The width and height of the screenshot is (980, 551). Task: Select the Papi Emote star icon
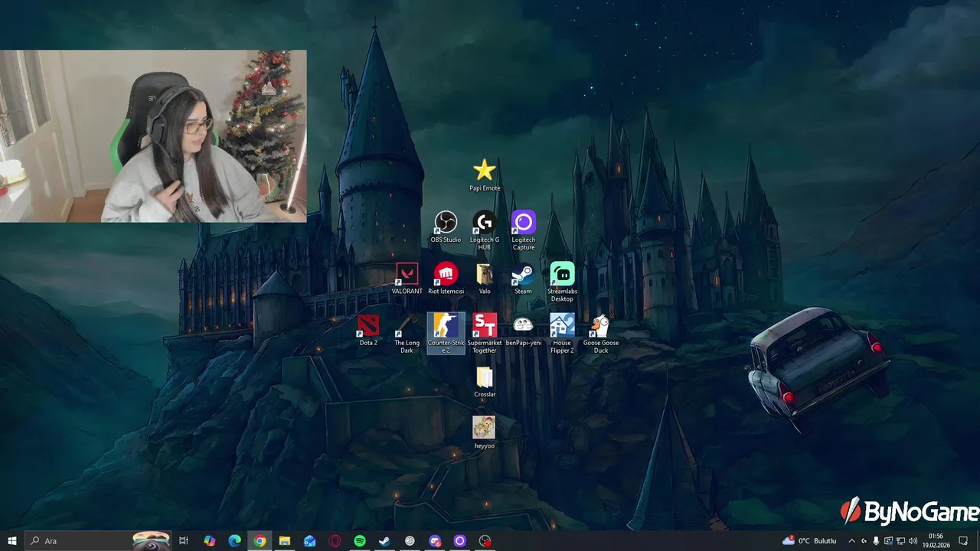[x=485, y=174]
